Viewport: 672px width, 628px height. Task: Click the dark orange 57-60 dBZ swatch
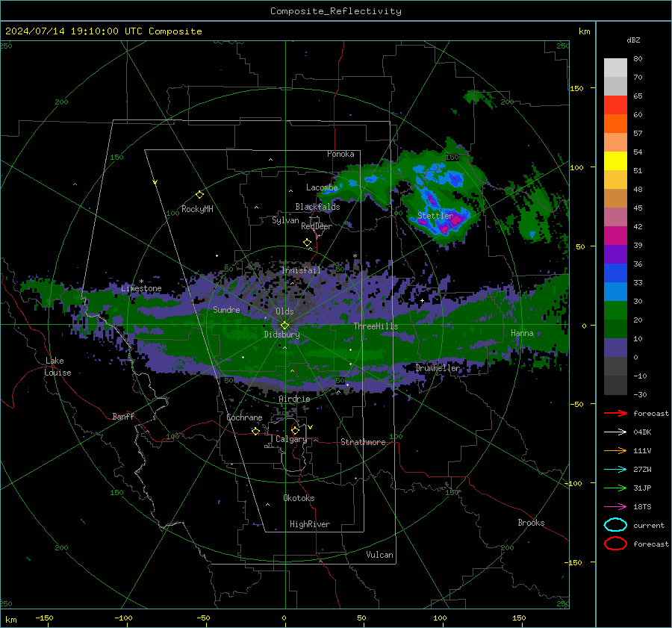coord(615,123)
